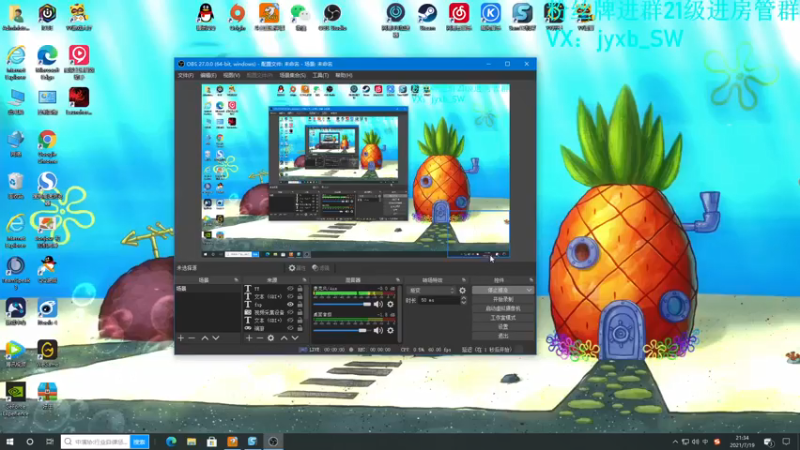The height and width of the screenshot is (450, 800).
Task: Toggle visibility eye of 视频采集设备 source
Action: point(290,312)
